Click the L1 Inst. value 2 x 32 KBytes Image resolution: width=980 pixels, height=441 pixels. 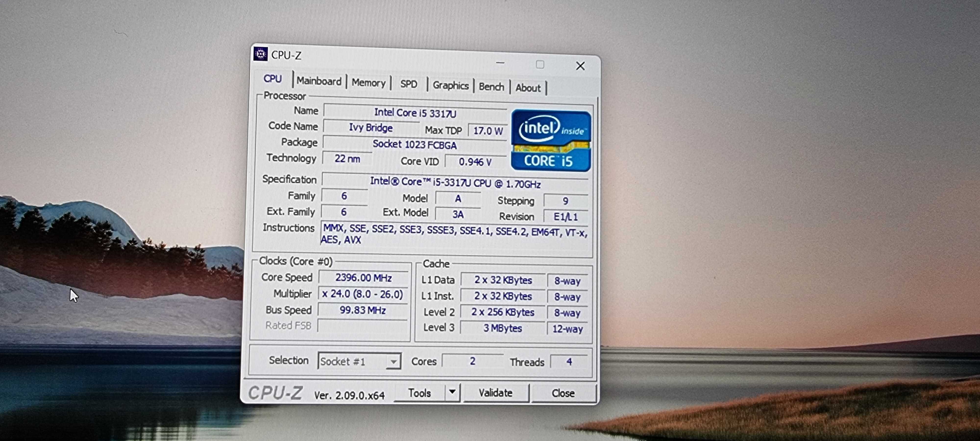503,296
